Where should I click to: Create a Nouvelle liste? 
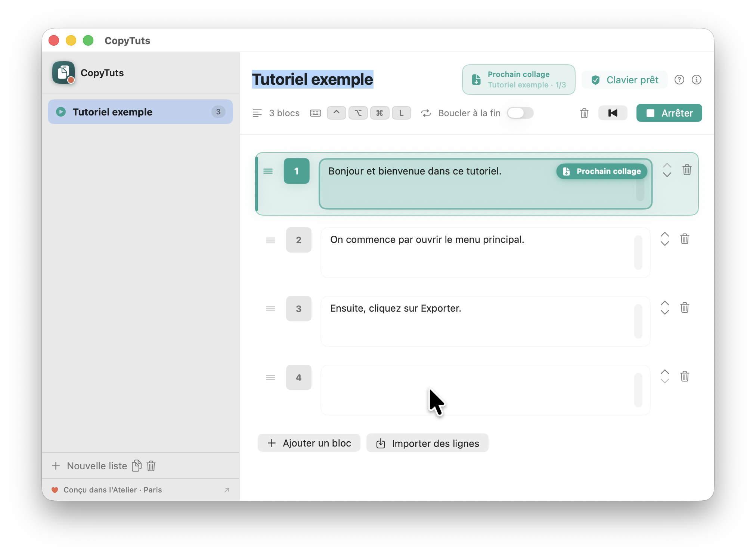89,466
